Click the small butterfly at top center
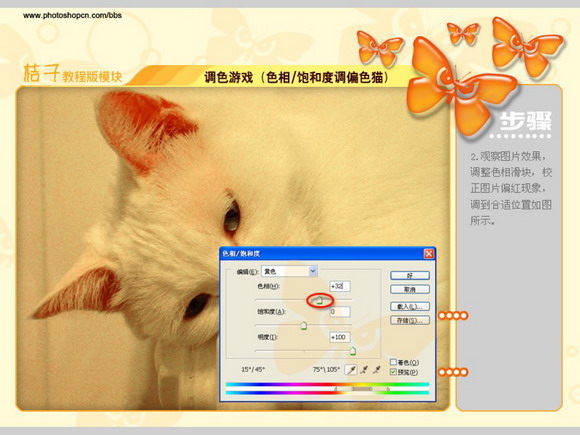This screenshot has height=435, width=580. tap(462, 33)
